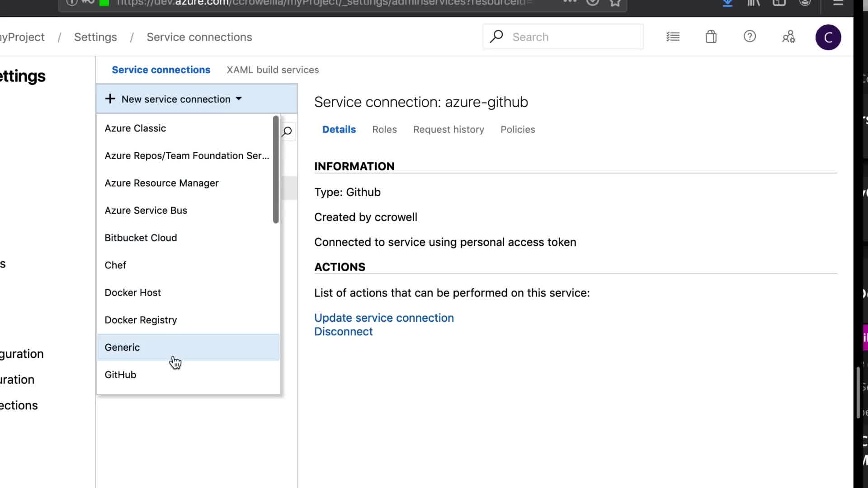Select Azure Resource Manager option

coord(161,183)
